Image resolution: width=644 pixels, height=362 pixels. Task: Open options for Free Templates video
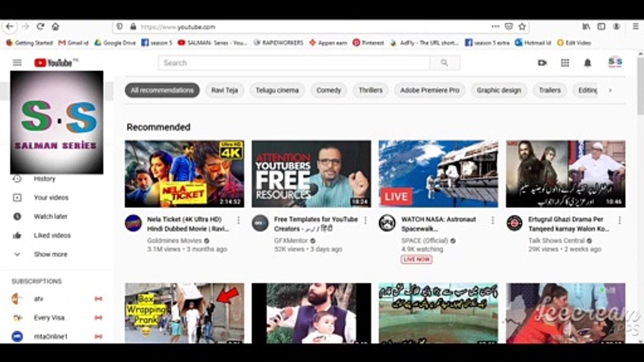pos(365,220)
